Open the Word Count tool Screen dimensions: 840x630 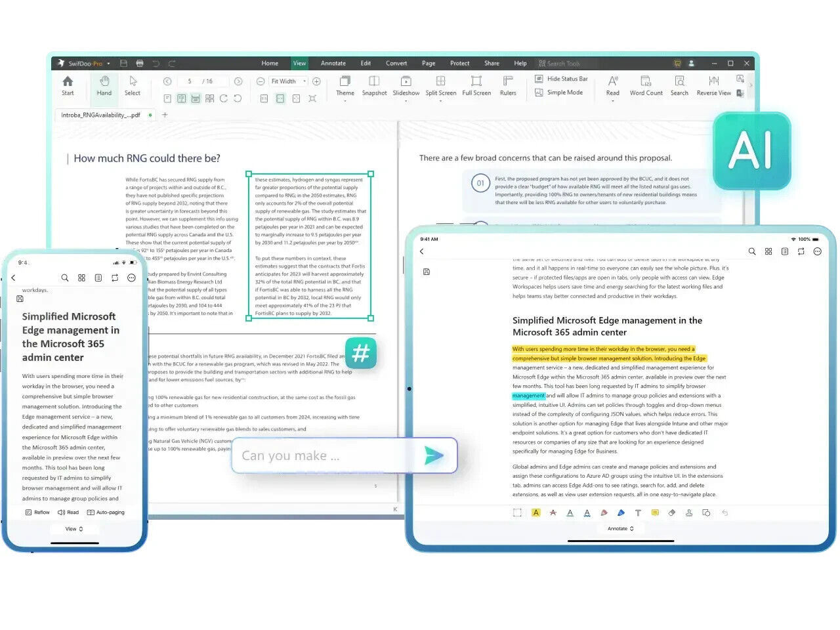click(x=646, y=85)
